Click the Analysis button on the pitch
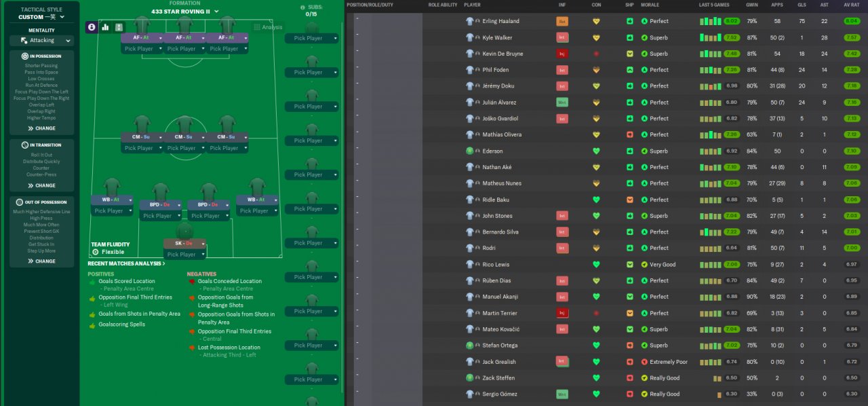 tap(268, 27)
